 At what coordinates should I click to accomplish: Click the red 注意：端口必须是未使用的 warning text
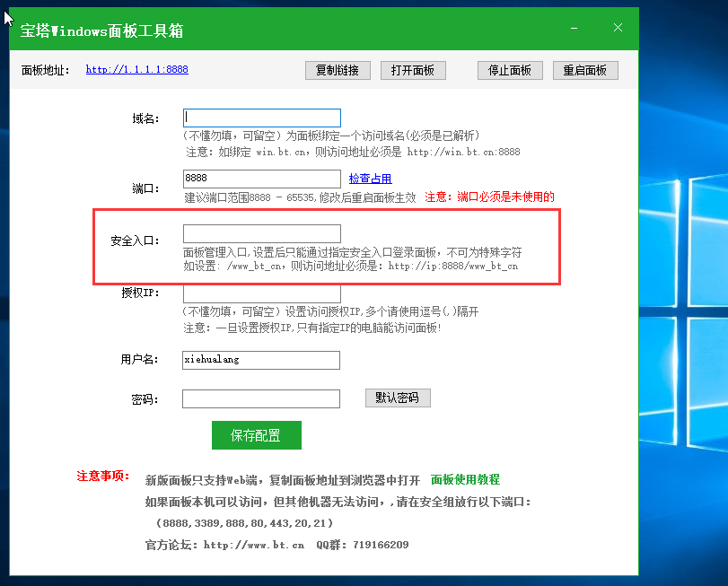[489, 197]
